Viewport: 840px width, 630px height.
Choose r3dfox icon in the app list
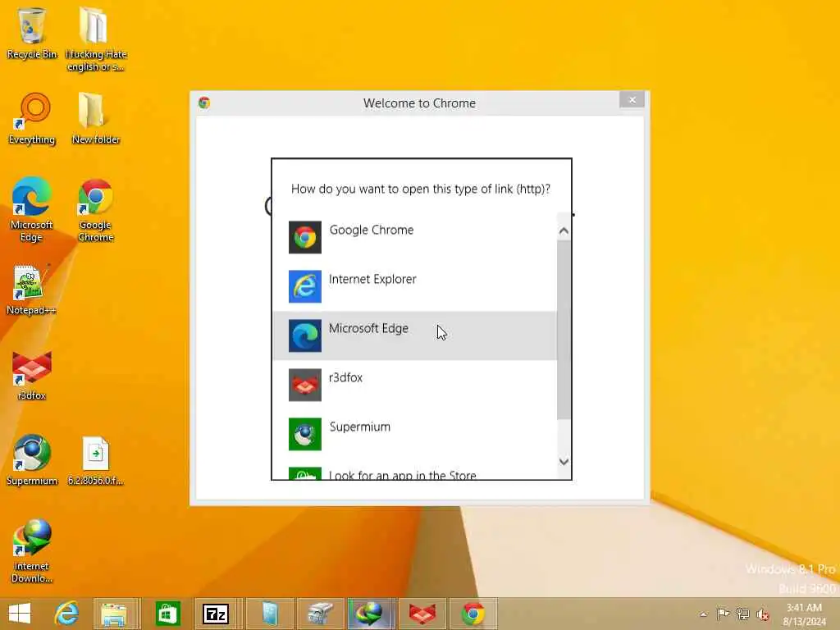(305, 386)
